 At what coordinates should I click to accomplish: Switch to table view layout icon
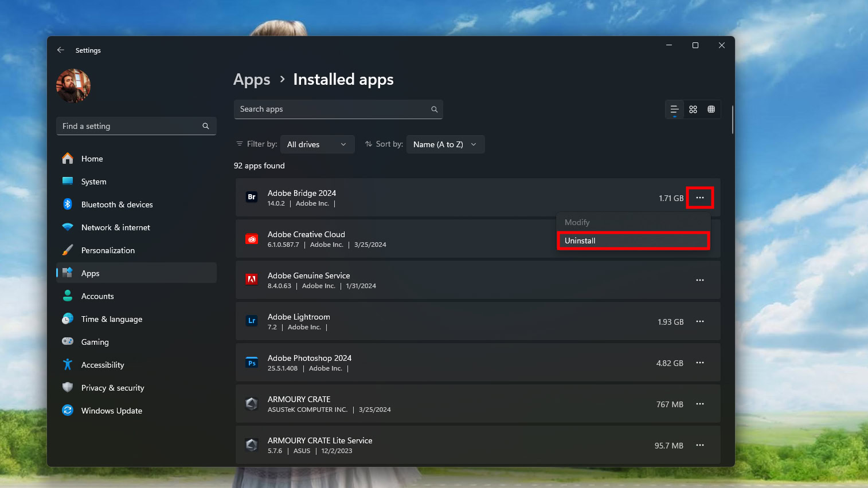(711, 109)
